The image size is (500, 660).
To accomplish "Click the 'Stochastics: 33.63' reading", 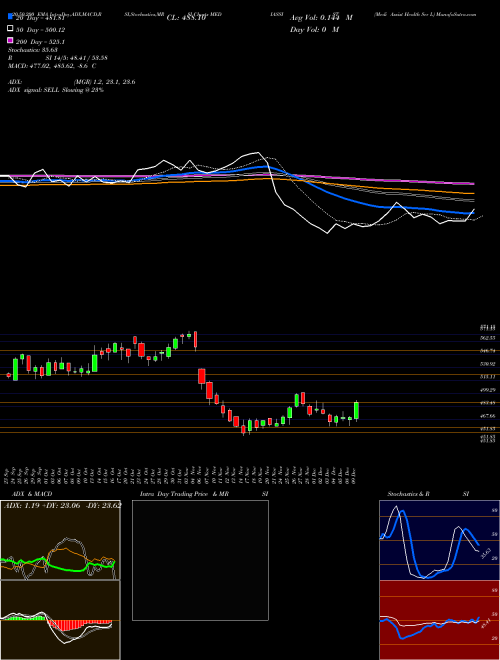I will 33,50.
